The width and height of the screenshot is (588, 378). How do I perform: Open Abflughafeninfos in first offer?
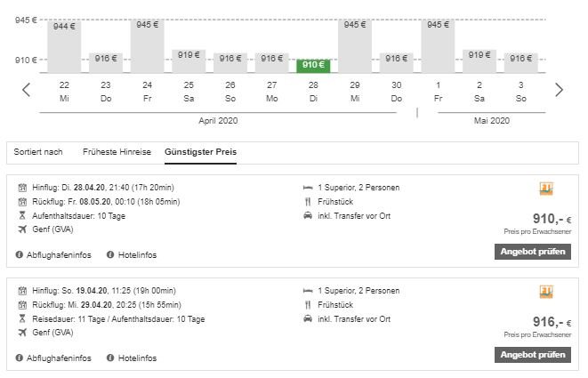(58, 254)
